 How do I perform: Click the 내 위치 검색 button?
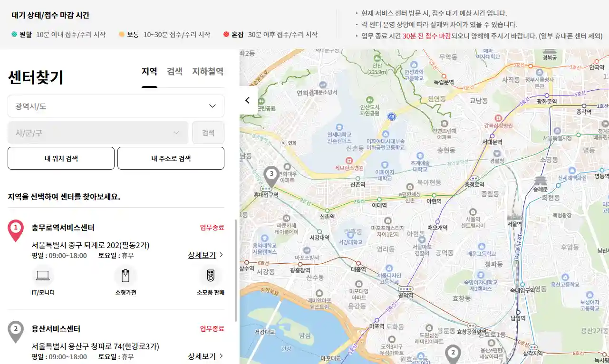point(60,158)
